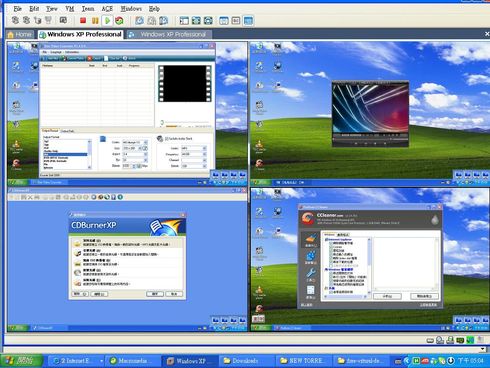This screenshot has width=490, height=368.
Task: Click the yellow Suspend VM toolbar icon
Action: click(95, 21)
